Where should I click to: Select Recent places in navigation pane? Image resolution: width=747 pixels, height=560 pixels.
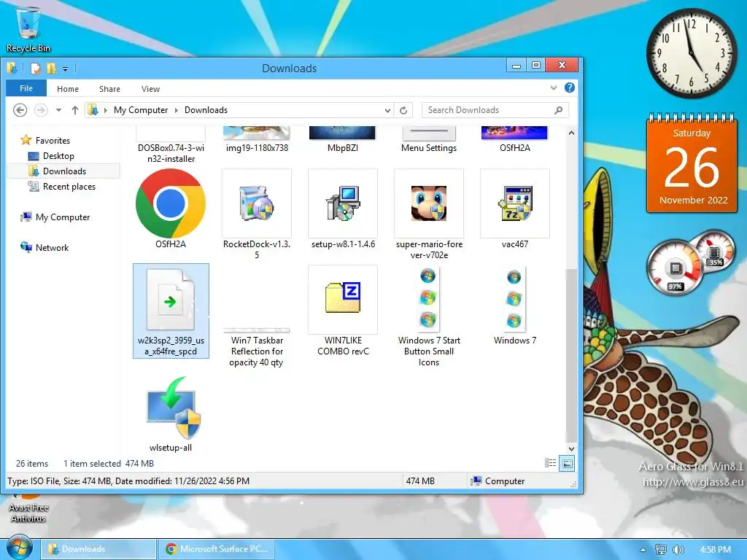tap(69, 187)
